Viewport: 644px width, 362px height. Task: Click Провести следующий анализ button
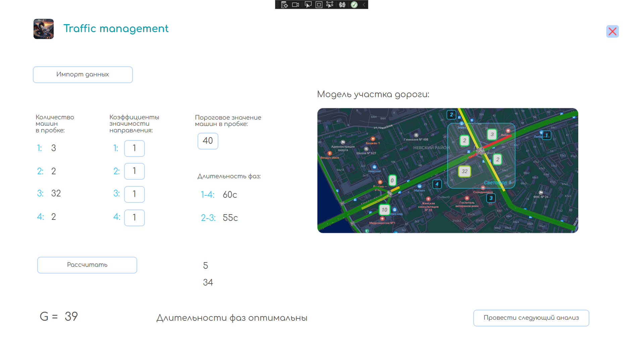(x=531, y=318)
